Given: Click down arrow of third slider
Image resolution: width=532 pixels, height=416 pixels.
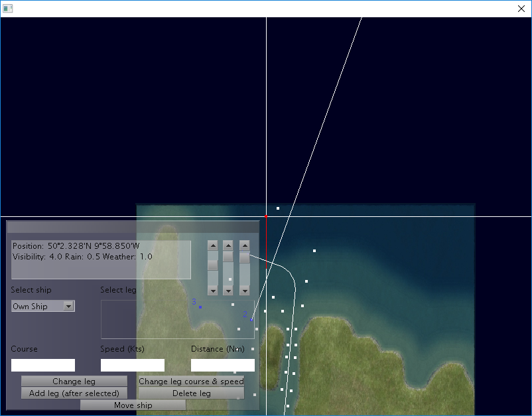Looking at the screenshot, I should (245, 291).
